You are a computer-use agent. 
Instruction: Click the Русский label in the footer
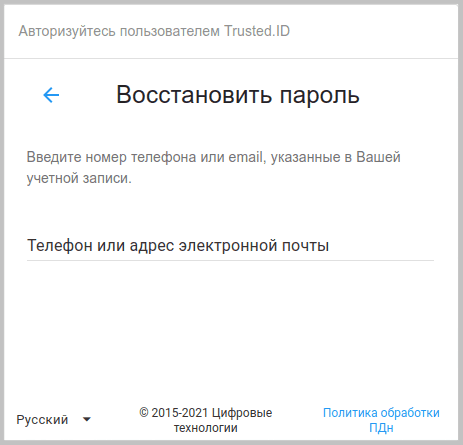click(42, 420)
